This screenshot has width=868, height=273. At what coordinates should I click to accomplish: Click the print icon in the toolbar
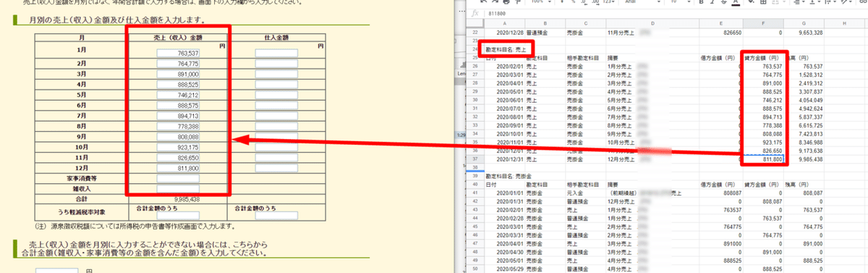506,2
